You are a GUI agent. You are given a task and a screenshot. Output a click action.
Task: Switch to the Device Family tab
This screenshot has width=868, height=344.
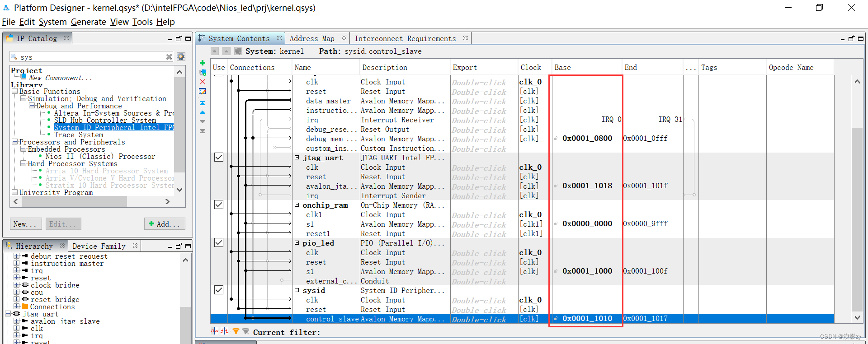tap(99, 246)
